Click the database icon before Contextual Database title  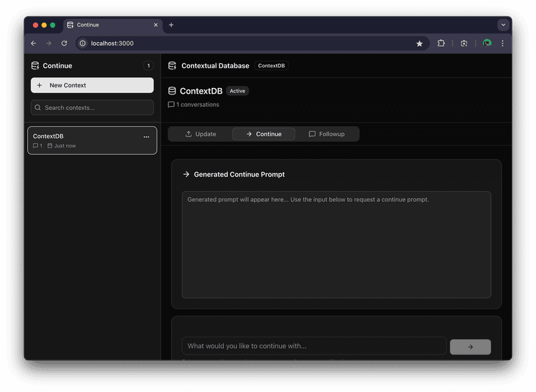[x=172, y=65]
